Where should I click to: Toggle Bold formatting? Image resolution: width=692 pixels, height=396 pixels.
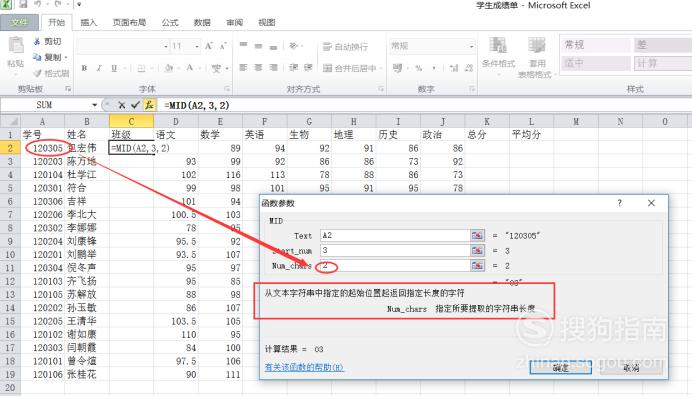click(x=84, y=68)
